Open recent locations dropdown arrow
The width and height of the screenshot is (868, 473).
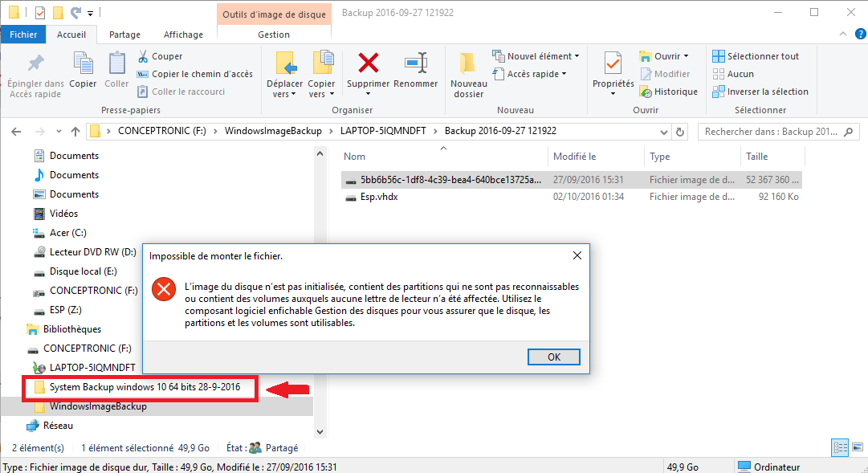coord(59,132)
